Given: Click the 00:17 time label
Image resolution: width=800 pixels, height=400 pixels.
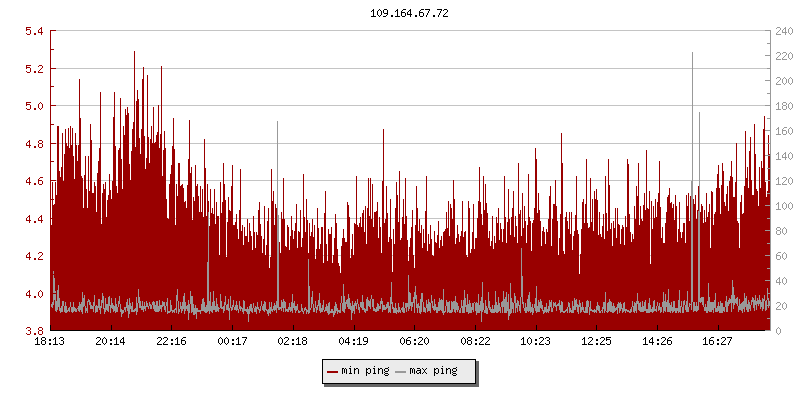Looking at the screenshot, I should [x=232, y=342].
